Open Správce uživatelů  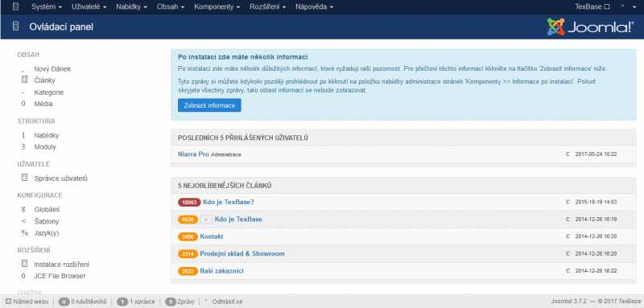click(61, 179)
